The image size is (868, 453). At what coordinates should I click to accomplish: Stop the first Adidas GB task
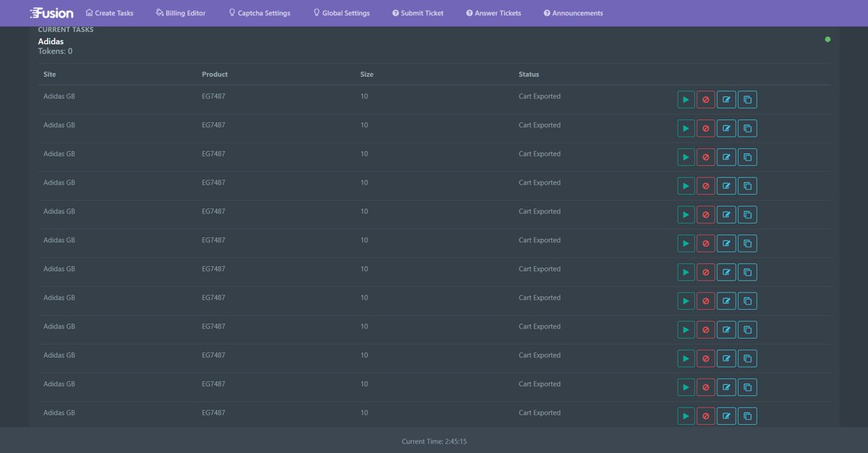tap(706, 100)
